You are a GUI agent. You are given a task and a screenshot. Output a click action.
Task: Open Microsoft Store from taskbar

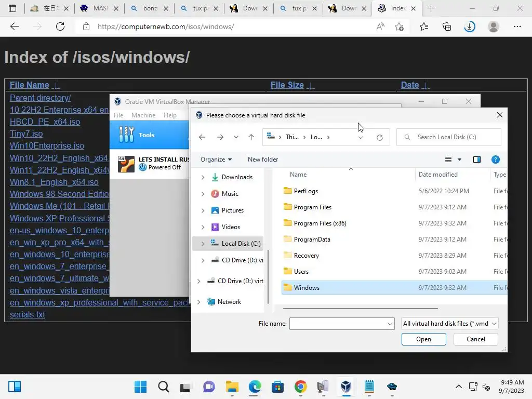[x=277, y=387]
